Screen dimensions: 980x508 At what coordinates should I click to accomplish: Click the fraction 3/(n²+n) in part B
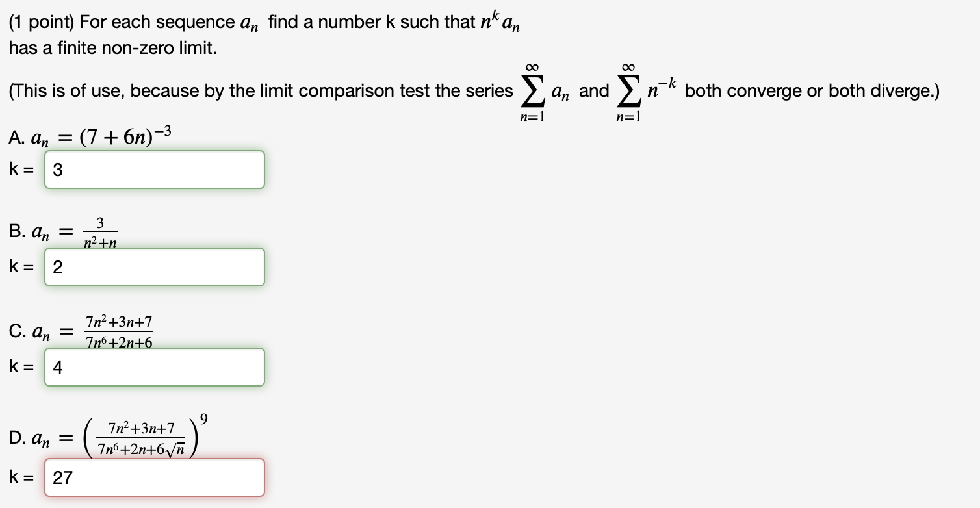(99, 232)
